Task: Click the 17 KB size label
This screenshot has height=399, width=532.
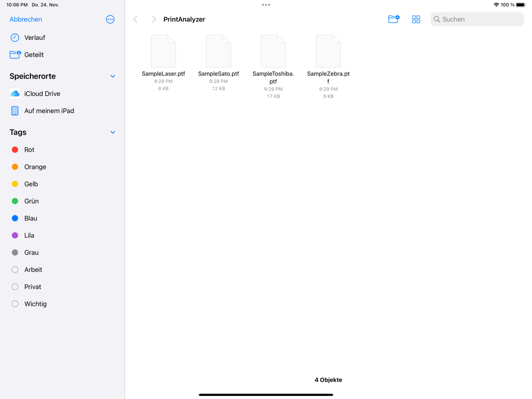Action: [273, 96]
